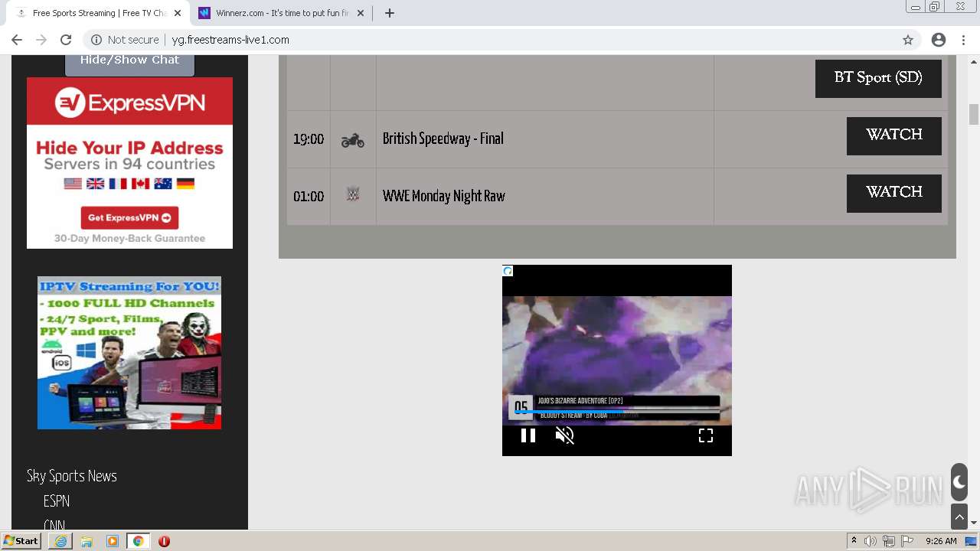This screenshot has height=551, width=980.
Task: Click the ad info icon above video
Action: [508, 271]
